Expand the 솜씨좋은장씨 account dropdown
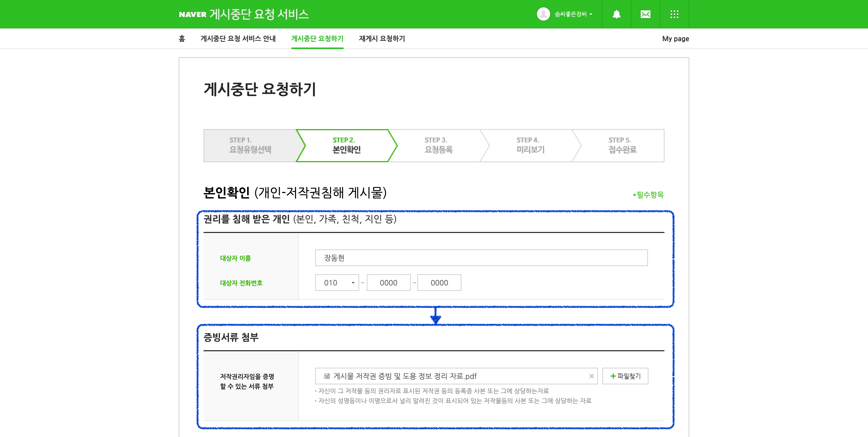This screenshot has width=868, height=437. (573, 14)
